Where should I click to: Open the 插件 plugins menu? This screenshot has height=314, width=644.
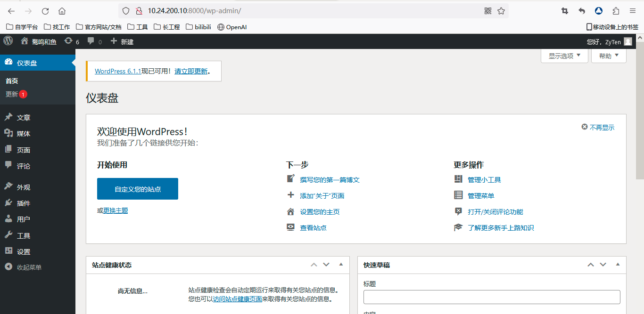pyautogui.click(x=38, y=203)
